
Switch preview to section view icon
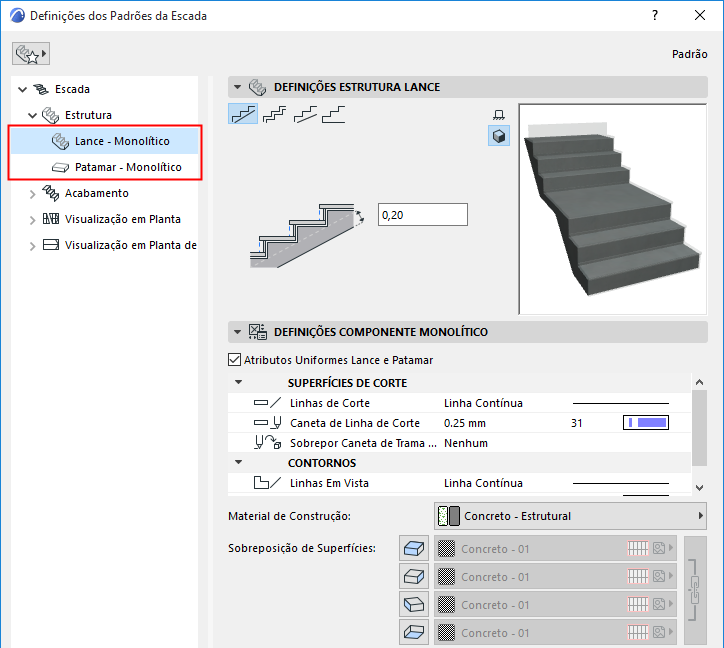[x=499, y=115]
